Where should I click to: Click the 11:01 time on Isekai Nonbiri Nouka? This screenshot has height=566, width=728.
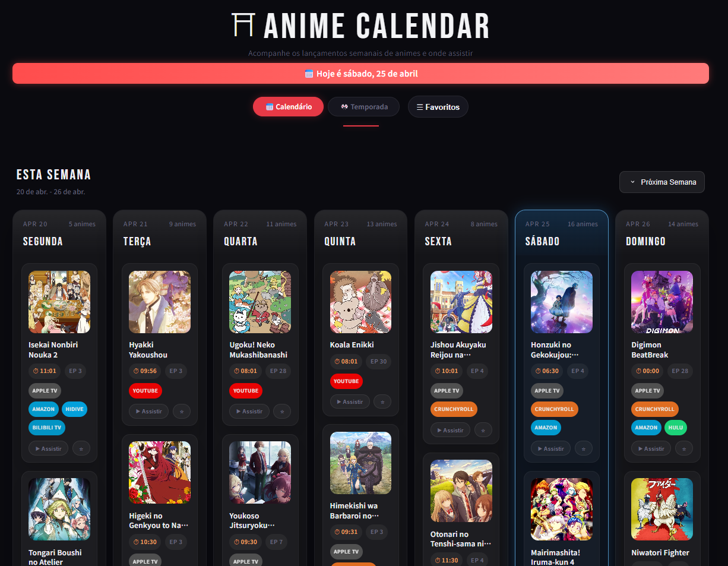(45, 371)
